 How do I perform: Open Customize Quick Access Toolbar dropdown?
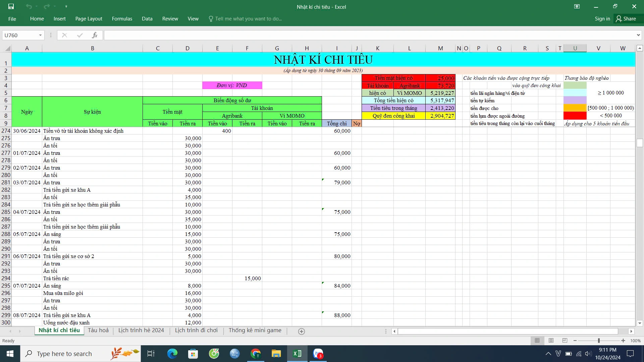click(x=66, y=6)
